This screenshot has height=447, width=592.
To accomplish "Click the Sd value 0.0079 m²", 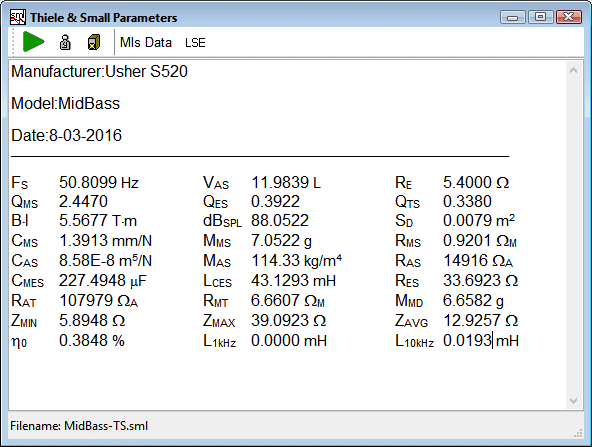I will 479,220.
